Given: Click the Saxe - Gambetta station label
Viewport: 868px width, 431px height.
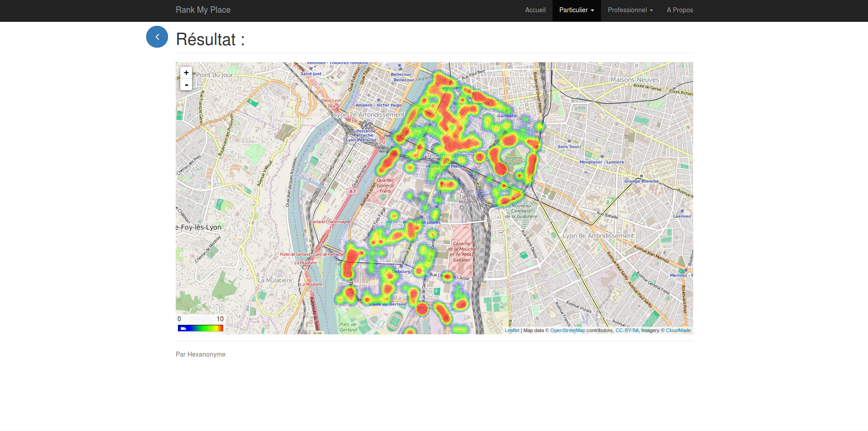Looking at the screenshot, I should [x=471, y=103].
